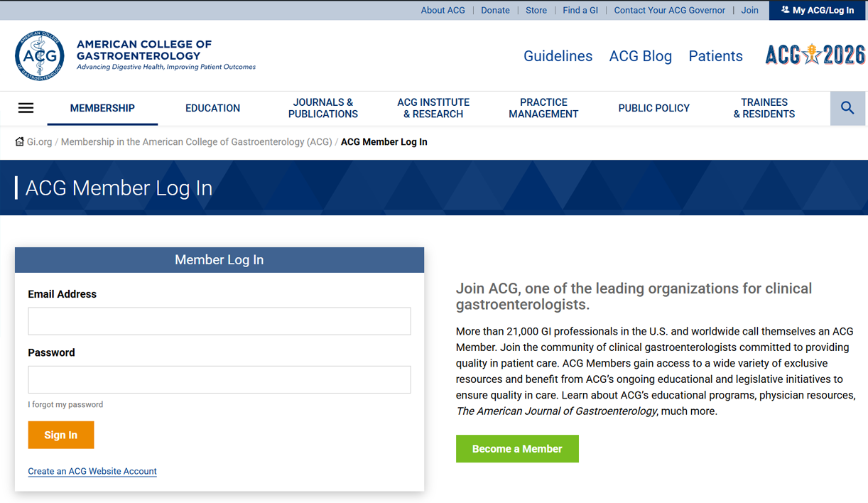
Task: Open Journals & Publications menu
Action: tap(323, 108)
